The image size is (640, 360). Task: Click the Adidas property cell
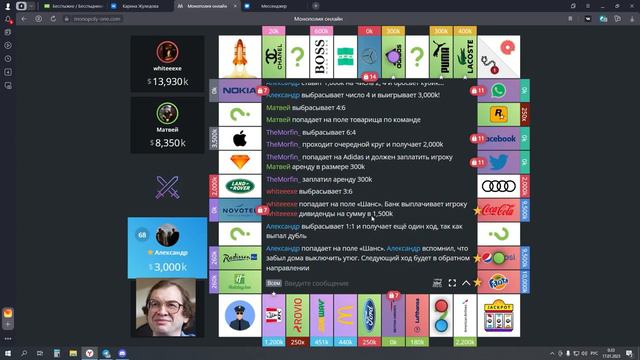(393, 56)
